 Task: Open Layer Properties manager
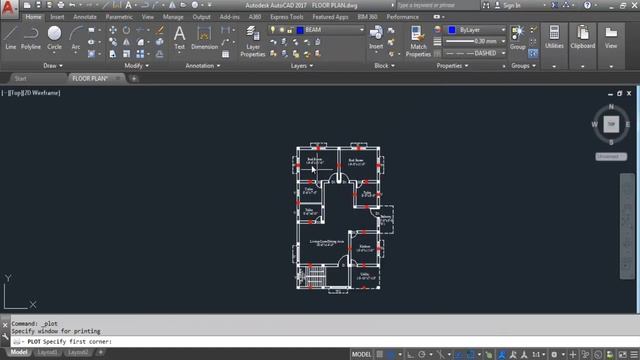[x=253, y=41]
